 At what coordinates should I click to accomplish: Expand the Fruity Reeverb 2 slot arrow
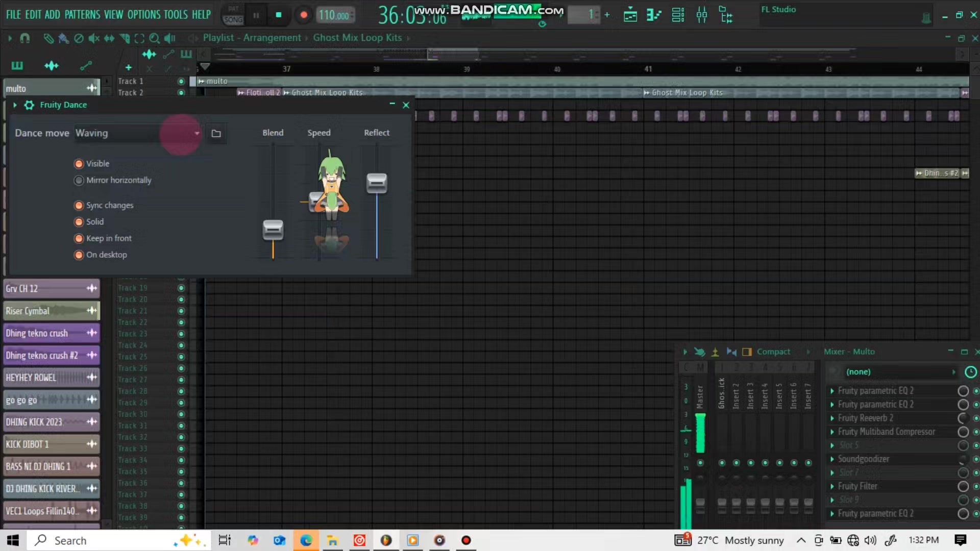point(832,418)
